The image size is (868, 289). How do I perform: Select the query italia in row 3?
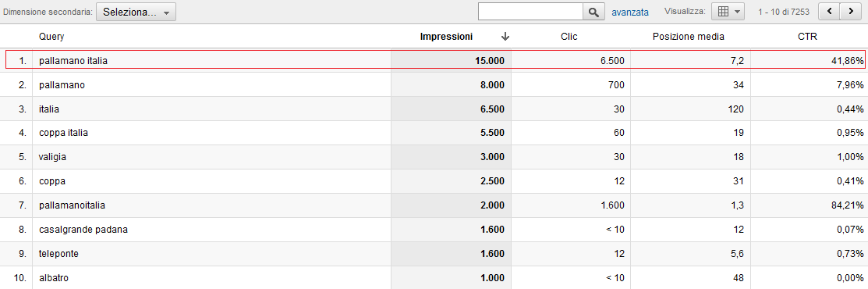tap(48, 109)
